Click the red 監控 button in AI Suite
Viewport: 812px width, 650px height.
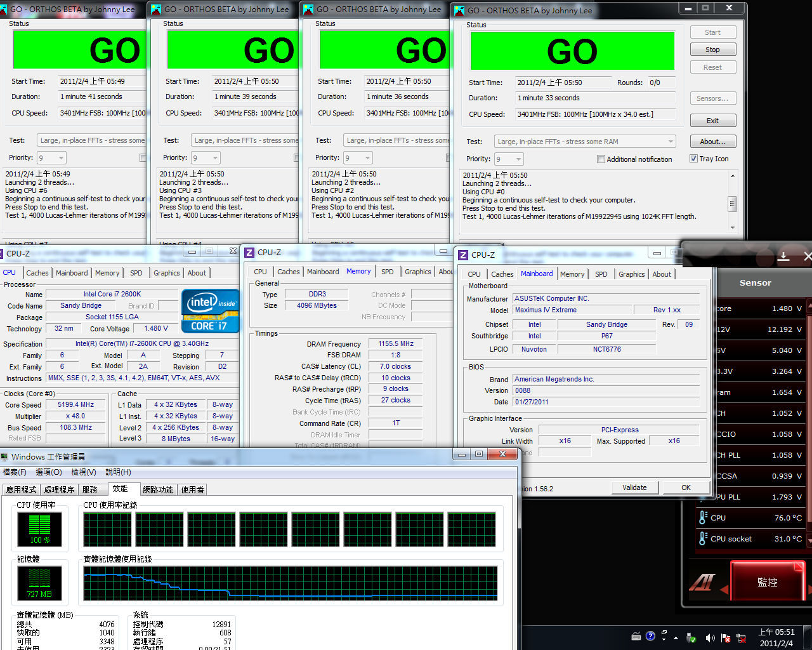click(768, 581)
